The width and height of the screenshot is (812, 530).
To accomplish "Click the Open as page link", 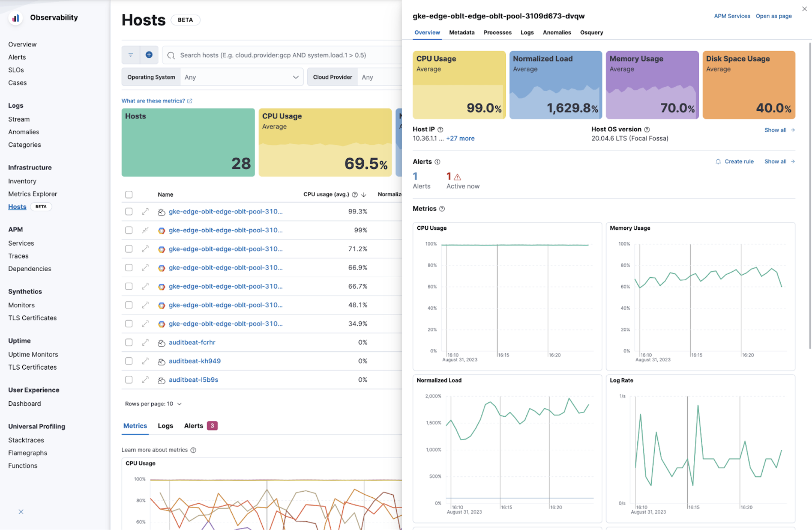I will tap(774, 16).
